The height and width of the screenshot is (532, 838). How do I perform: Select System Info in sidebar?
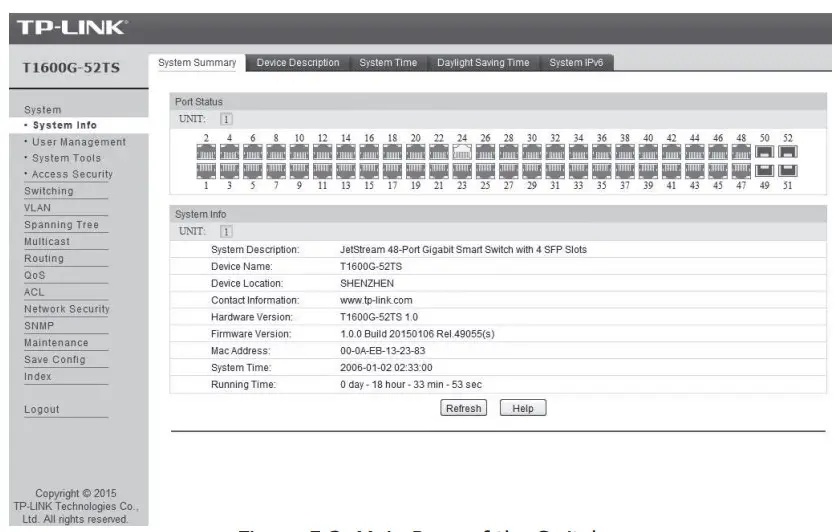(65, 125)
